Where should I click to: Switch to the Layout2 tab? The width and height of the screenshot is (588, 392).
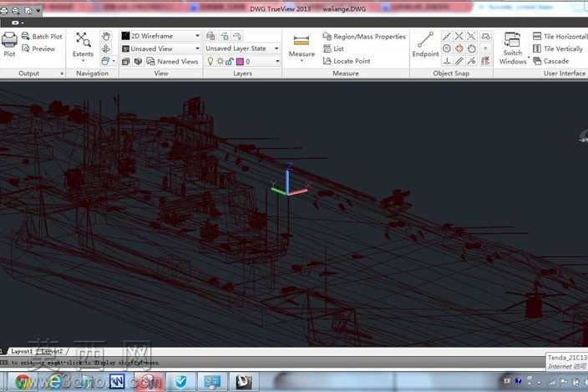[52, 351]
